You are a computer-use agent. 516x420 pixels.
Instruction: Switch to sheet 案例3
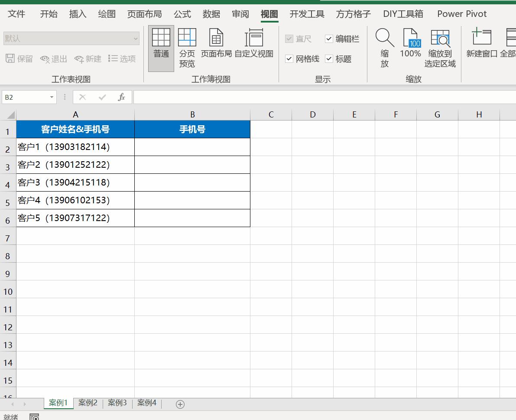pyautogui.click(x=117, y=403)
